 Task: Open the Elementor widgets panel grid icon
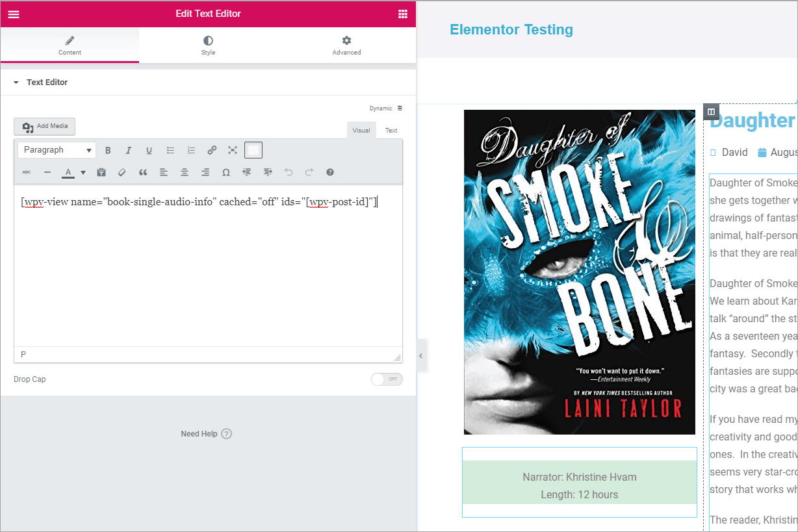coord(403,14)
